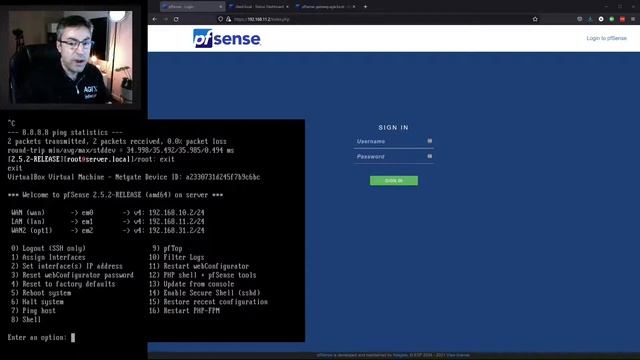Viewport: 640px width, 360px height.
Task: Click the shield tracking protection icon
Action: point(220,19)
